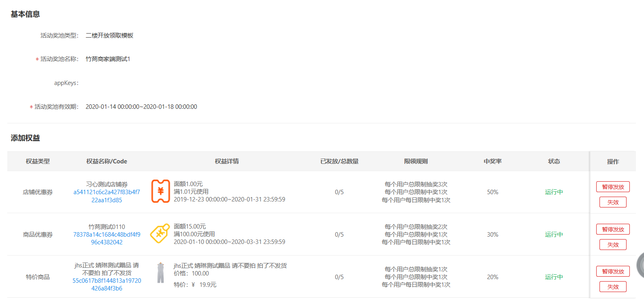
Task: Click the yellow product coupon tag icon
Action: point(160,233)
